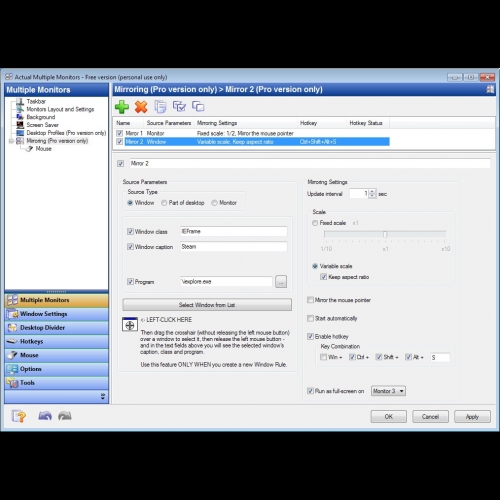Expand the sidebar panel chevron below Tools
Screen dimensions: 500x500
point(103,396)
